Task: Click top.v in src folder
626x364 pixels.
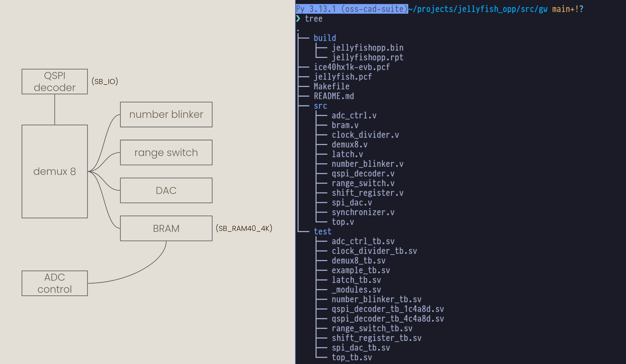Action: click(x=343, y=222)
